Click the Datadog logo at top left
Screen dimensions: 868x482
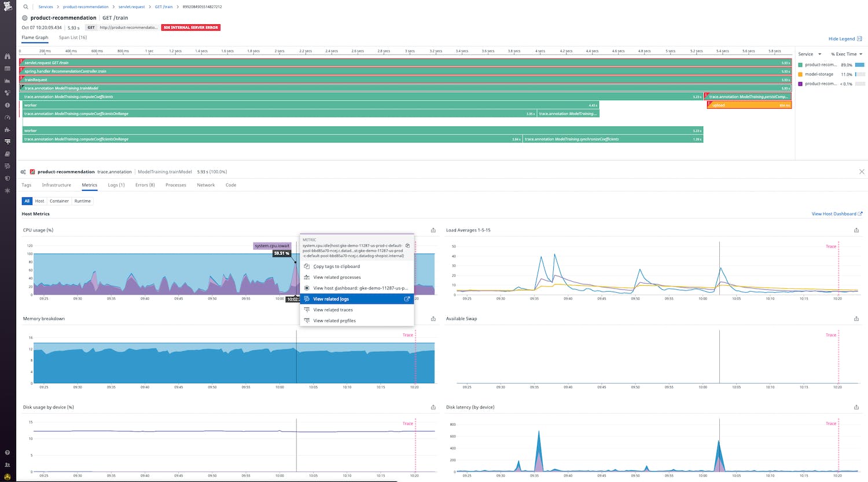8,6
